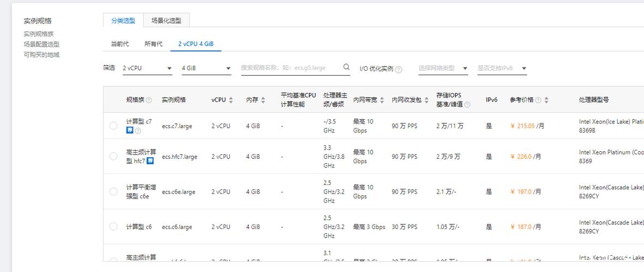Click the search magnifier icon in spec search
This screenshot has width=644, height=272.
coord(347,67)
